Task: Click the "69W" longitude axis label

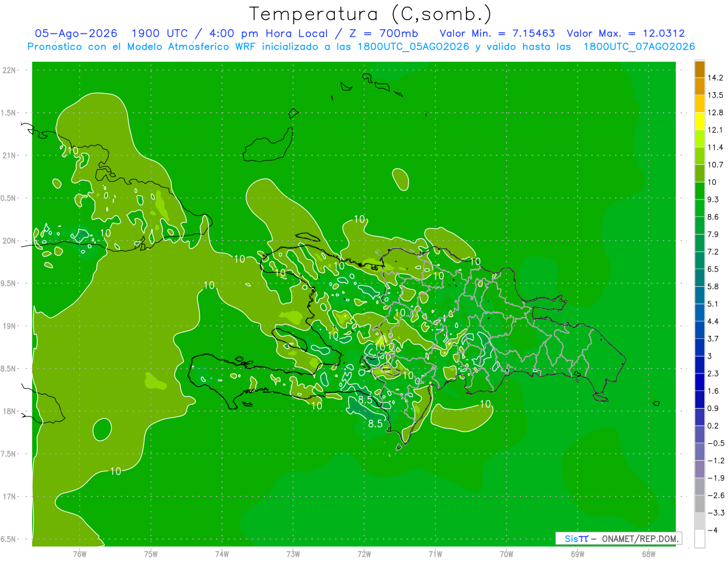Action: coord(577,555)
